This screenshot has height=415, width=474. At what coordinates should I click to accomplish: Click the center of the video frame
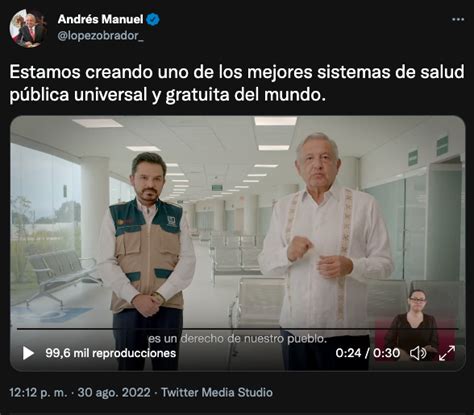pos(237,243)
